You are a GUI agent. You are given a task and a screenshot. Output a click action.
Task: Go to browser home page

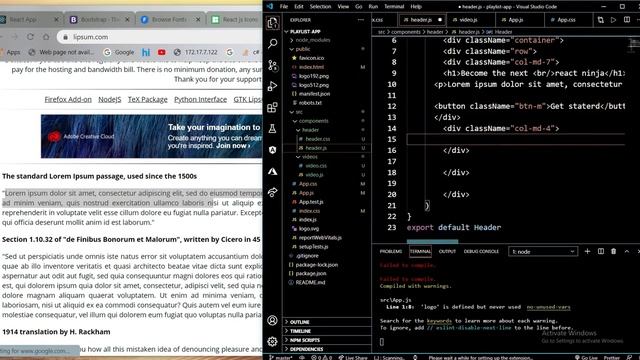(46, 37)
